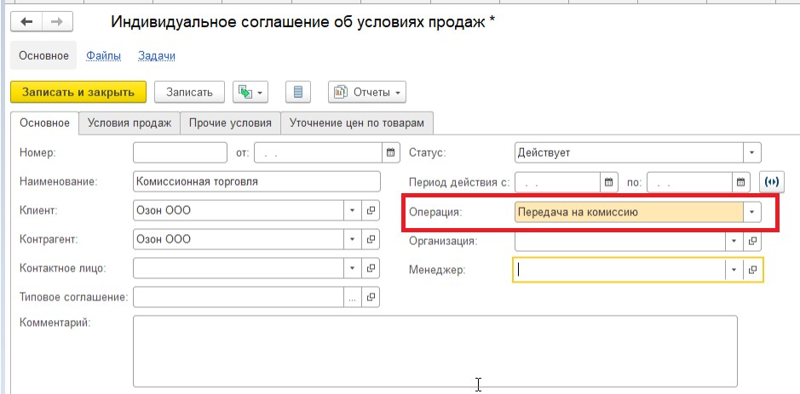Click the 'по' end date field
Image resolution: width=800 pixels, height=394 pixels.
[690, 182]
